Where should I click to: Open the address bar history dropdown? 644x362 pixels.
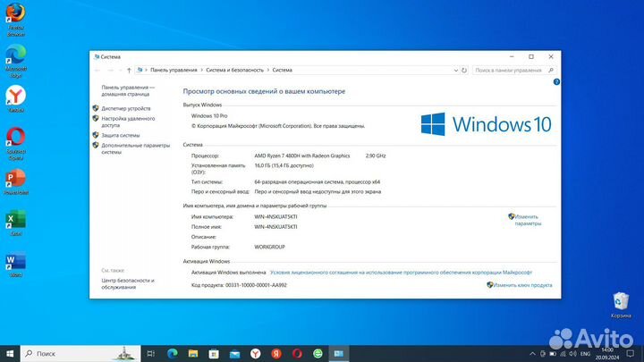pyautogui.click(x=455, y=71)
